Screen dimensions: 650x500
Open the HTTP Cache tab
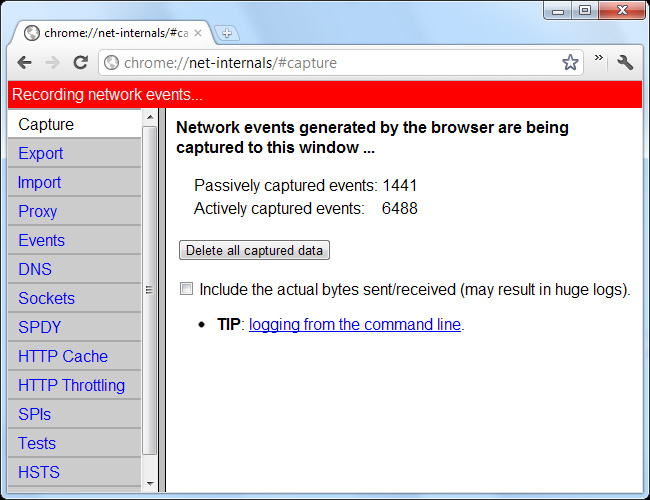[63, 356]
